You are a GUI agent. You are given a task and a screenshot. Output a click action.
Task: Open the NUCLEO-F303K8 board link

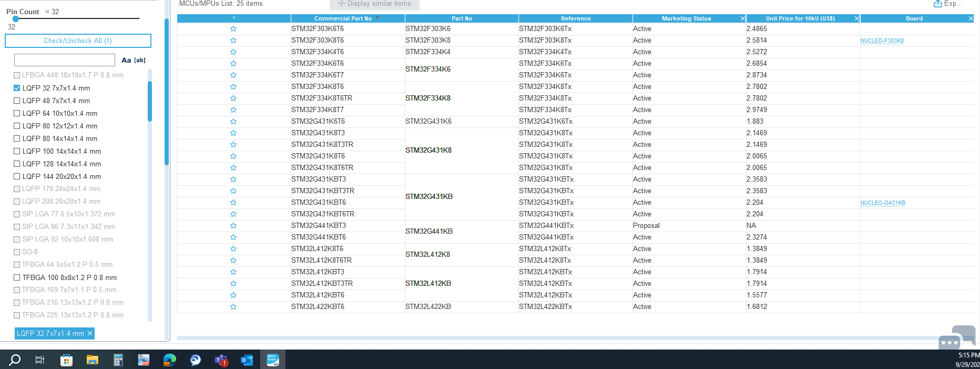pyautogui.click(x=882, y=41)
